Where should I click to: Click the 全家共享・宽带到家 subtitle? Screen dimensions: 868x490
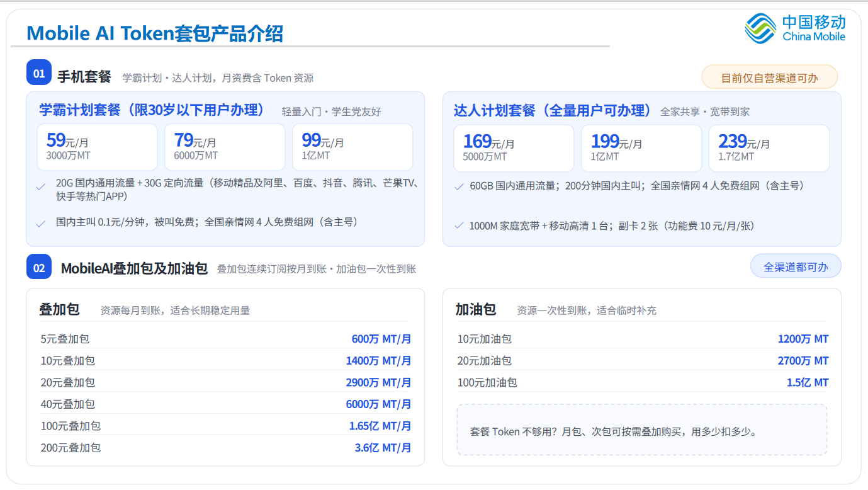[x=705, y=111]
